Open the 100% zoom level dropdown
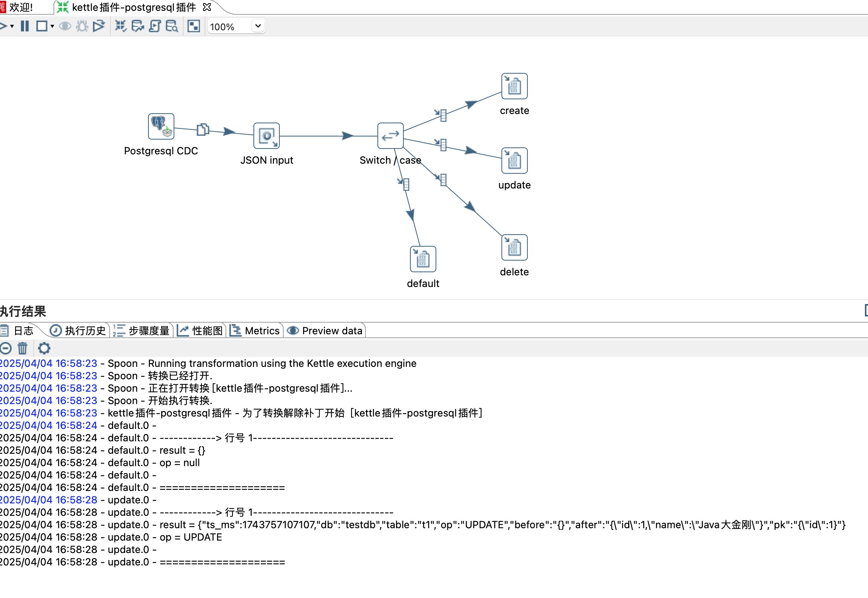868x598 pixels. pos(258,26)
